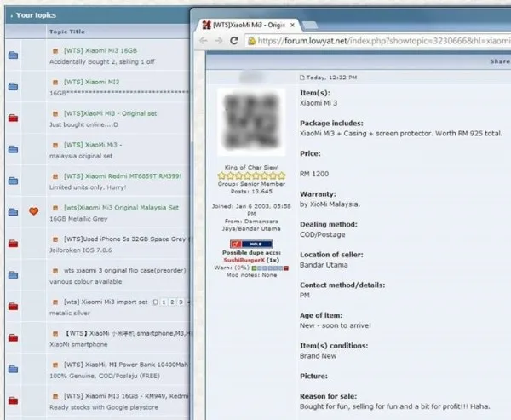The width and height of the screenshot is (511, 420).
Task: Open topic wts xiaomi 3 original flip case(preorder)
Action: 125,271
